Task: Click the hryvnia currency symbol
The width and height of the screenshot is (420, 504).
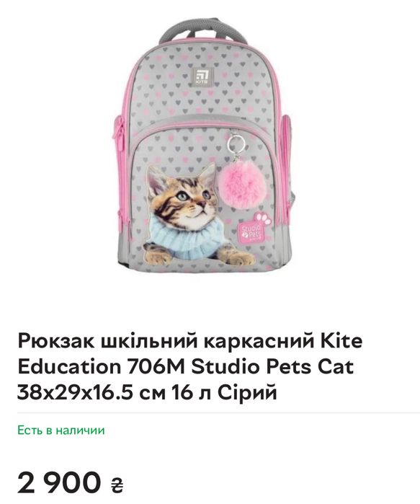Action: click(117, 485)
